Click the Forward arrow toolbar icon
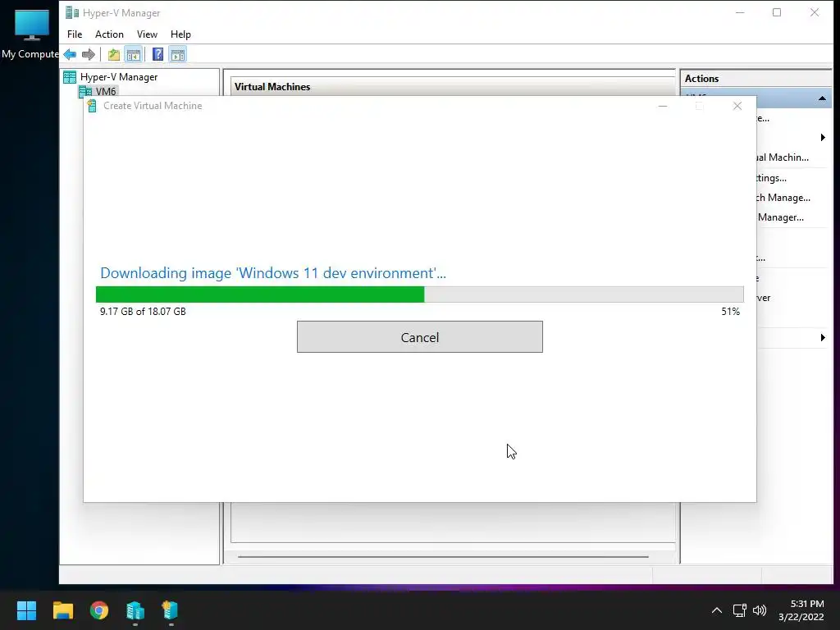840x630 pixels. tap(89, 54)
